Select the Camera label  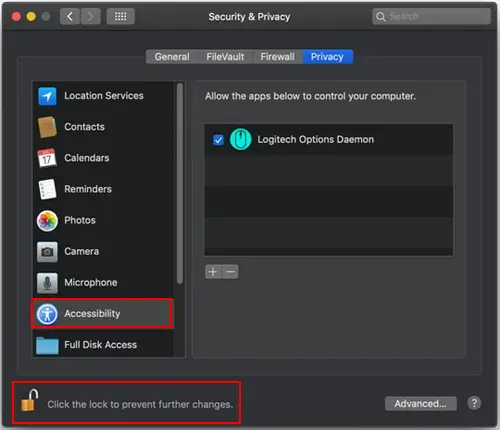(82, 251)
